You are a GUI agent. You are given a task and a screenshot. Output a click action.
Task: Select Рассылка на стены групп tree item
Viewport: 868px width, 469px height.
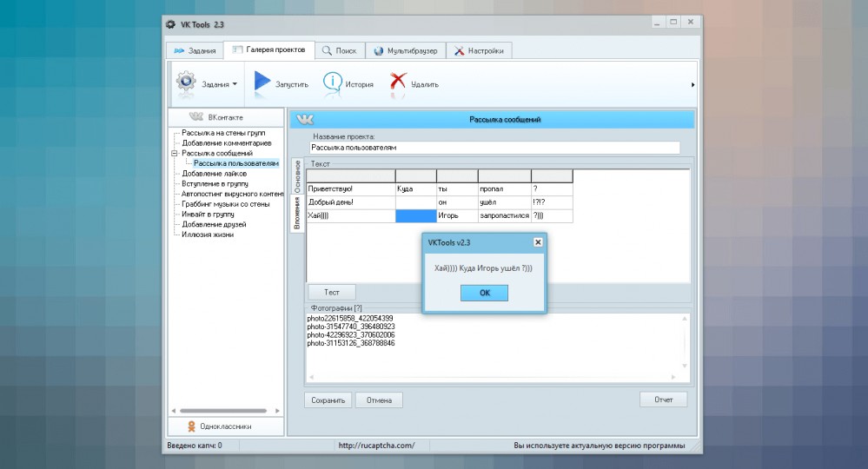[223, 133]
